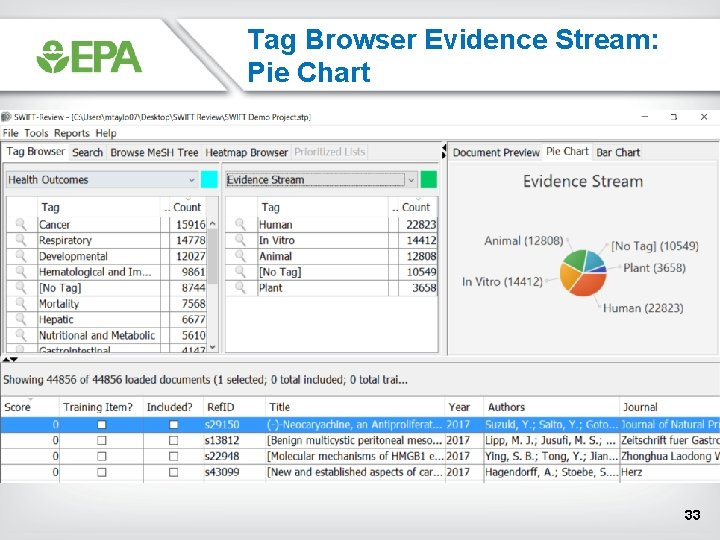Sort Evidence Stream tags by Count header

(x=416, y=207)
